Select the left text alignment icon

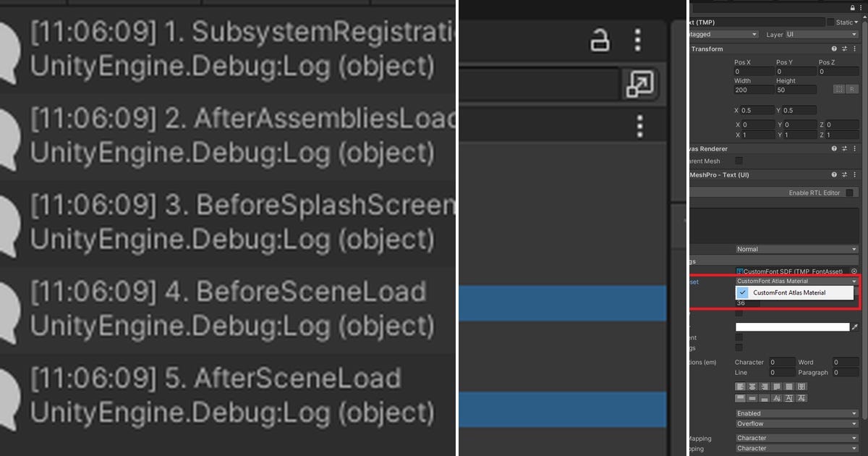point(740,387)
